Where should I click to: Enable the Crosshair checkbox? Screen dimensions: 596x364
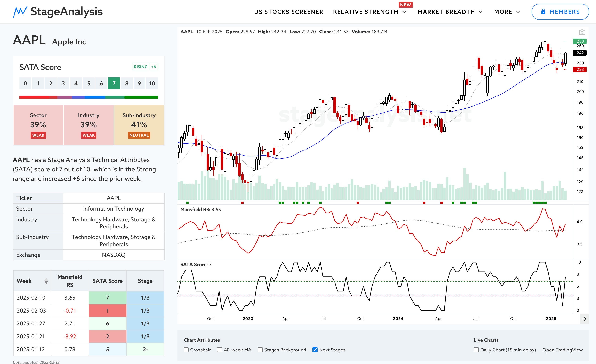186,350
